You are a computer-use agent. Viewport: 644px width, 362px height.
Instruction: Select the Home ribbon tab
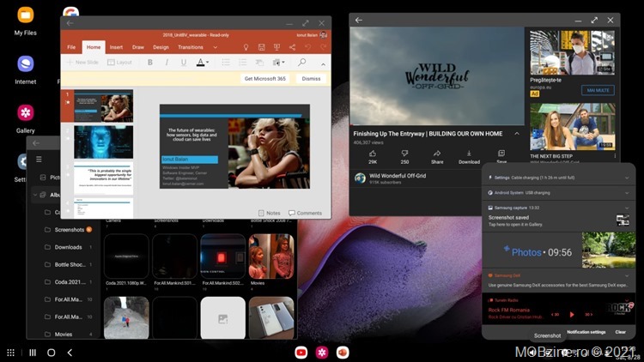click(94, 47)
